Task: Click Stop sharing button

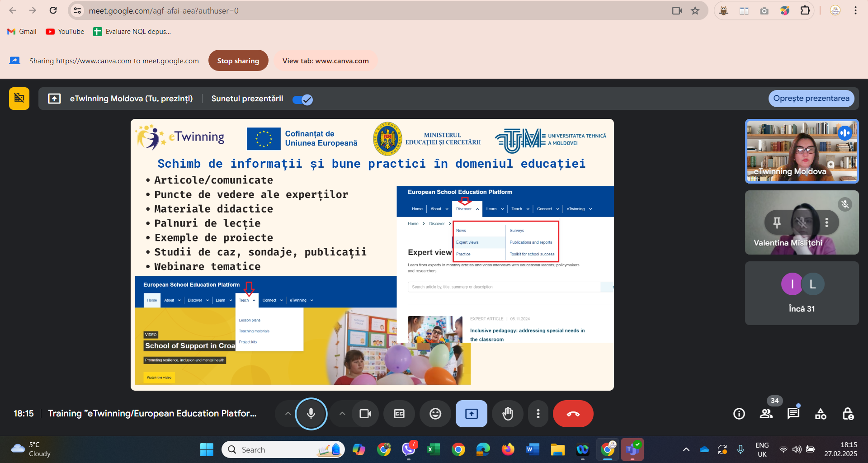Action: [x=238, y=61]
